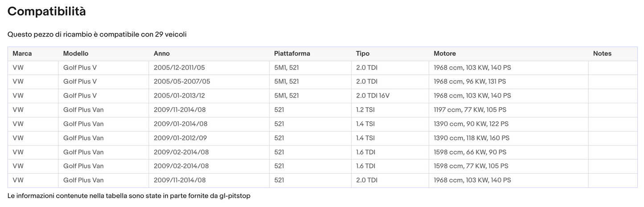Click the 1197 ccm, 77 KW engine cell
Viewport: 644px width, 207px height.
coord(470,110)
